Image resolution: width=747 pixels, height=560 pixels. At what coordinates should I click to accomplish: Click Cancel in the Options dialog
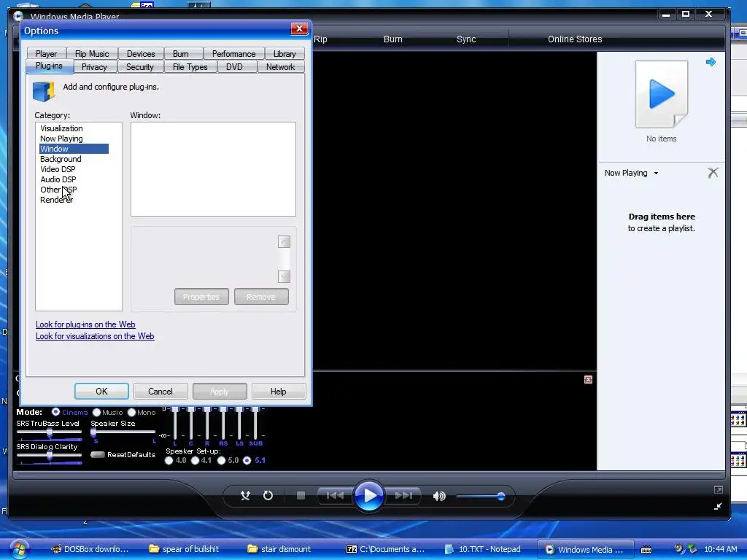[160, 392]
